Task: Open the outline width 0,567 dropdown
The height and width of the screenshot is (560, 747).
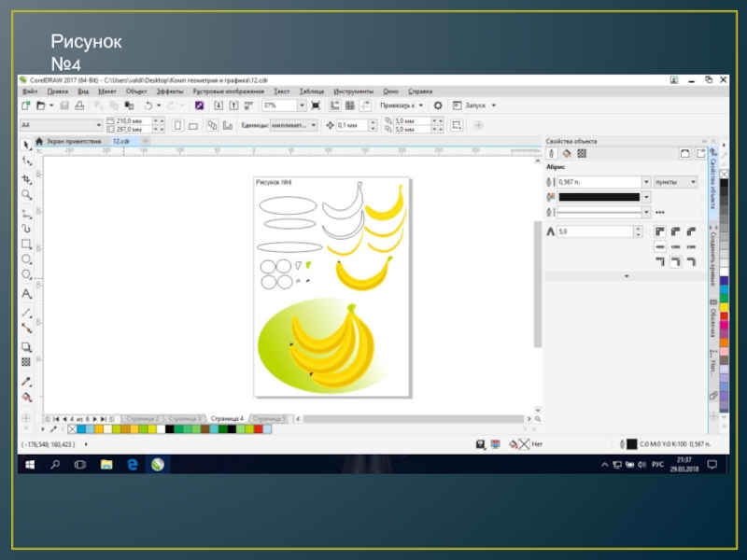Action: click(645, 182)
